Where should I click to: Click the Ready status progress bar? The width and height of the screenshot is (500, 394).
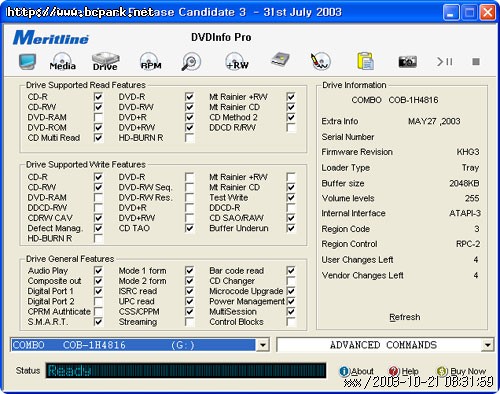186,370
